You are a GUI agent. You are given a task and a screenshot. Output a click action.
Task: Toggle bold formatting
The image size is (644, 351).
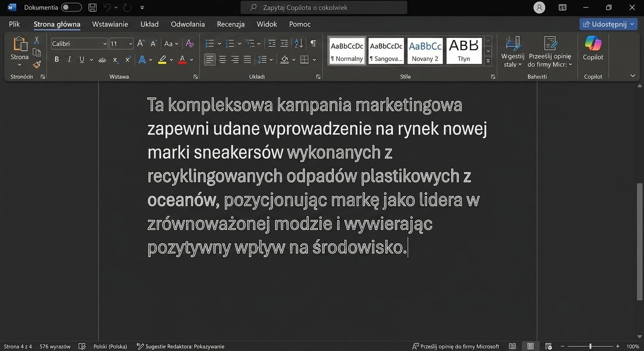pyautogui.click(x=57, y=59)
